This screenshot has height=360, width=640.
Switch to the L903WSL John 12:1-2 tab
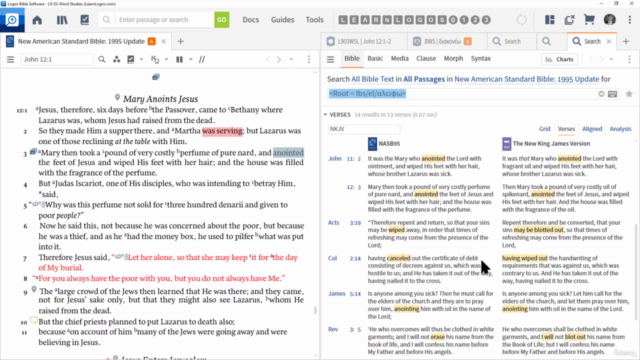[x=364, y=41]
